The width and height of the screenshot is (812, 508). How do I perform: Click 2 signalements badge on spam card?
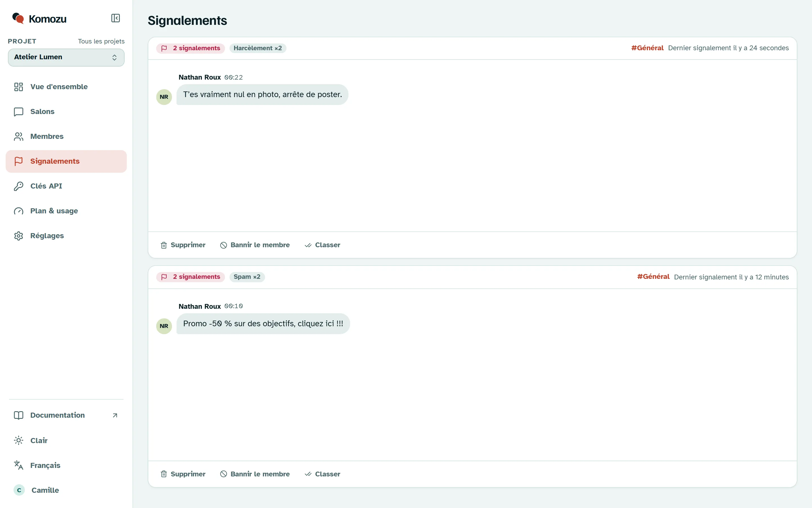[x=191, y=277]
